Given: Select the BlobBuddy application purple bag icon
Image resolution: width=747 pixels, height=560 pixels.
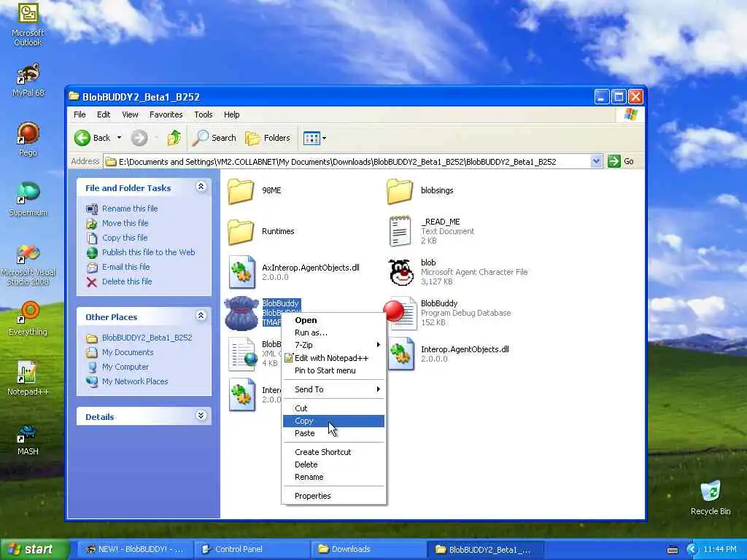Looking at the screenshot, I should 241,313.
